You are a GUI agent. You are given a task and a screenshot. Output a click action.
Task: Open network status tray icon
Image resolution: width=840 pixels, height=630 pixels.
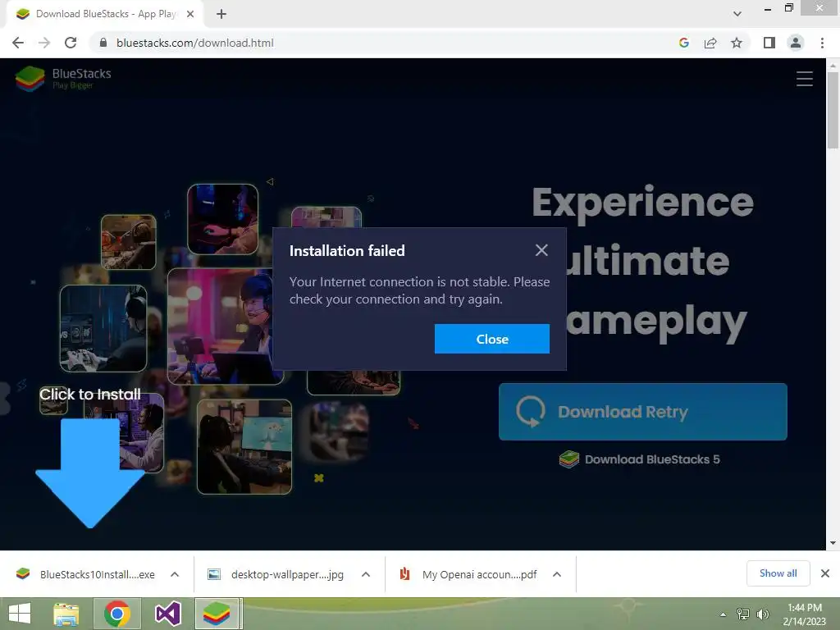click(743, 614)
